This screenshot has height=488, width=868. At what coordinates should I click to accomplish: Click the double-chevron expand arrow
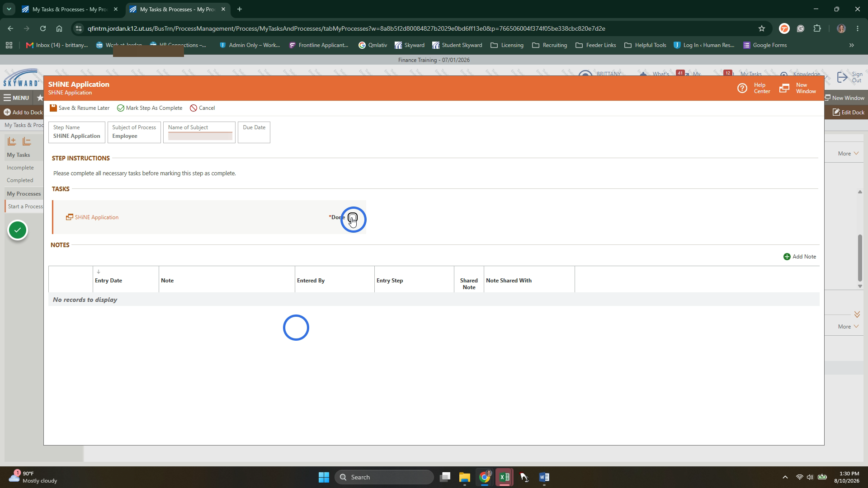[x=857, y=314]
